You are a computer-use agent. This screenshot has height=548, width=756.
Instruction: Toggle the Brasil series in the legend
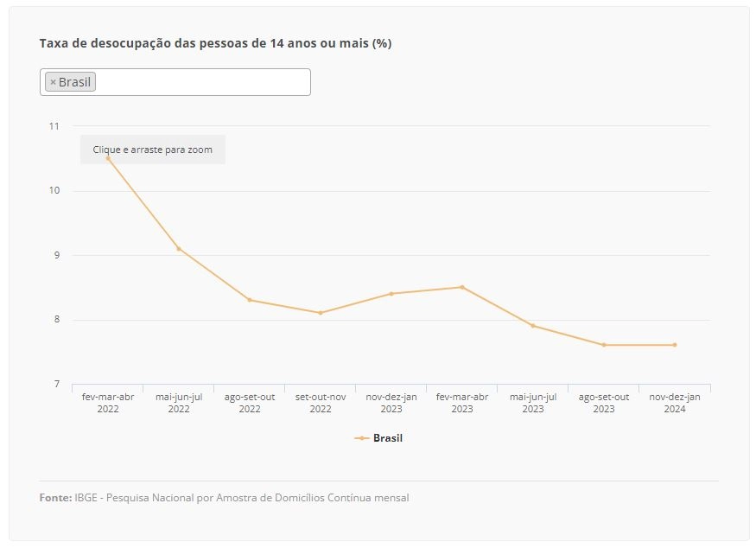pos(378,438)
